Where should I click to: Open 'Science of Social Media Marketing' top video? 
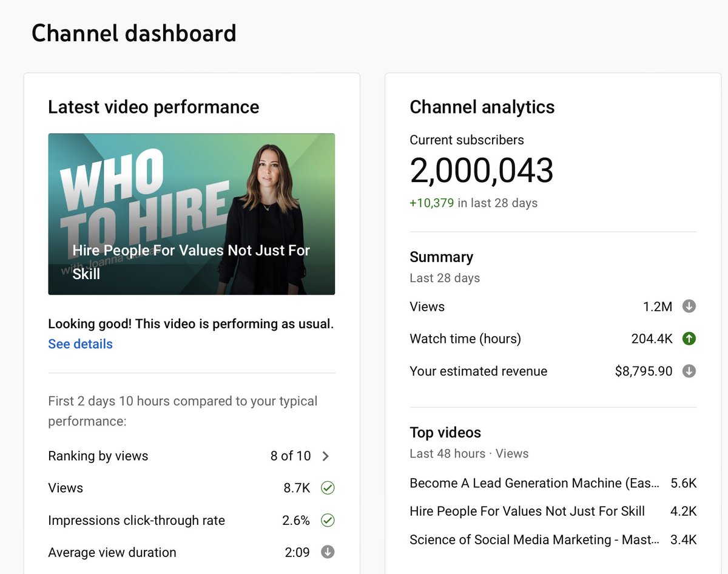(534, 540)
